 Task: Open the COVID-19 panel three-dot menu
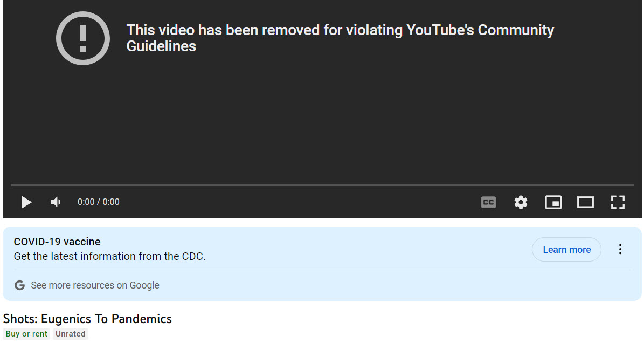point(620,249)
